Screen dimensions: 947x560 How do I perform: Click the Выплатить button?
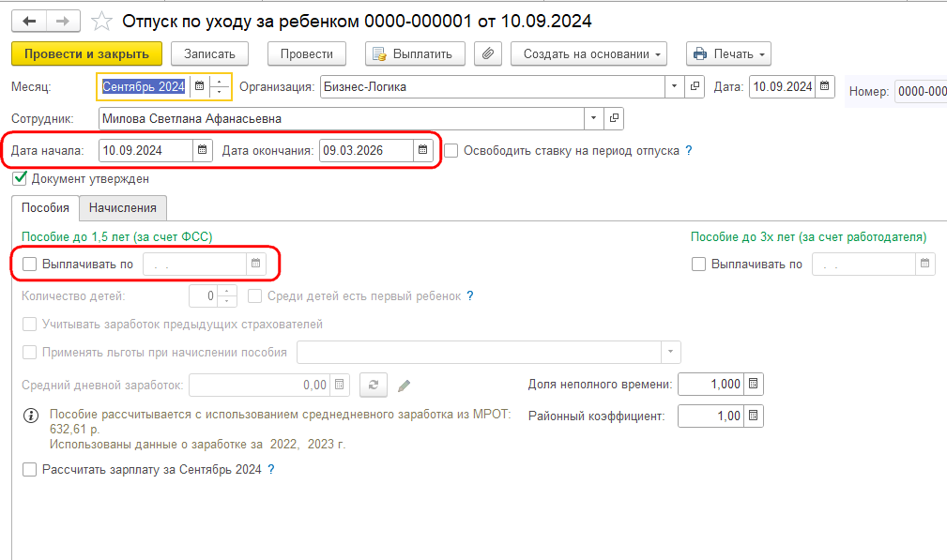click(x=415, y=53)
